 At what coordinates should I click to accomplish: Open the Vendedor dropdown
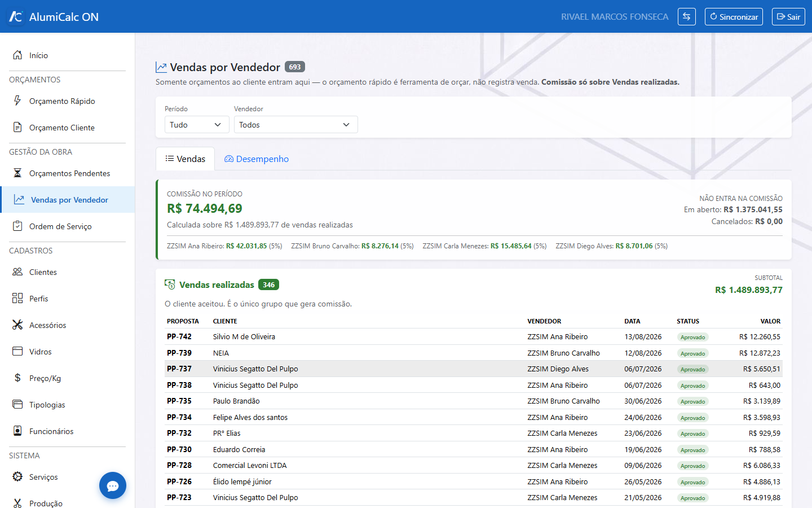tap(296, 125)
